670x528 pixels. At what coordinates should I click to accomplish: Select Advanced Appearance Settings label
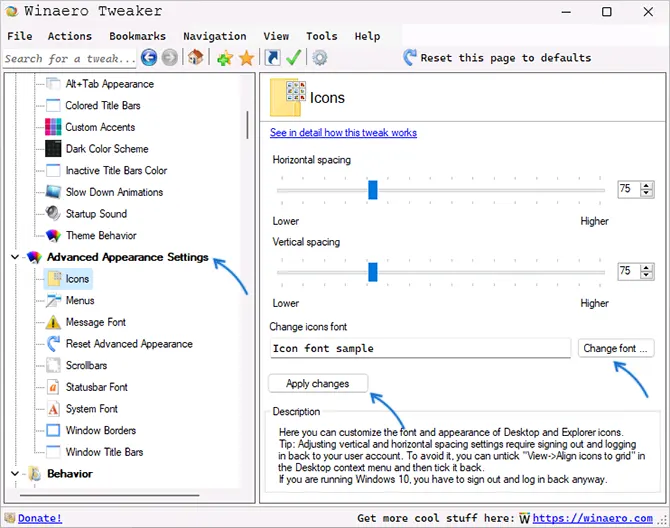click(x=128, y=257)
